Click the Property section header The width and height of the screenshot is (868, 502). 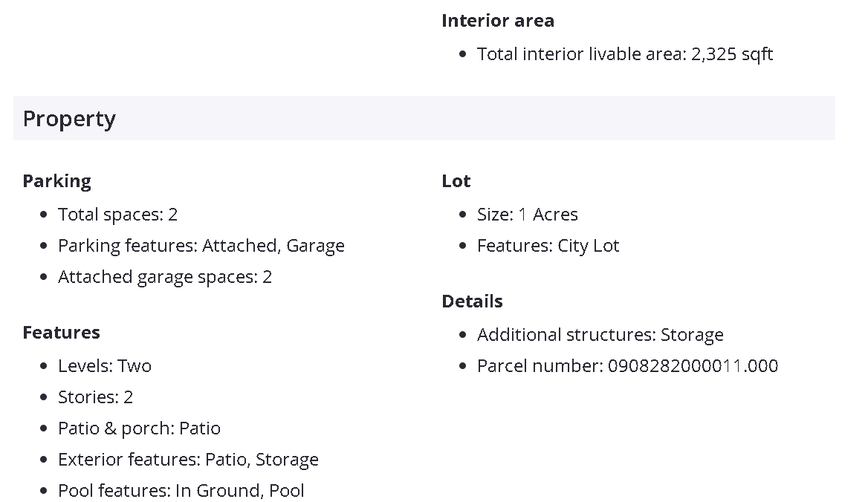(x=69, y=119)
